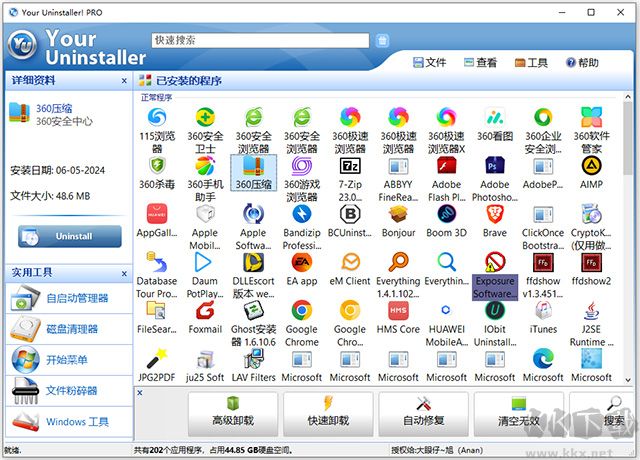Select the BCUninstaller program icon
This screenshot has width=640, height=460.
click(350, 213)
